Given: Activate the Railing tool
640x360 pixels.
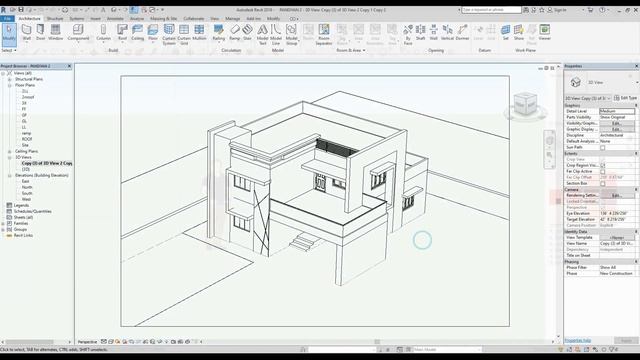Looking at the screenshot, I should click(218, 32).
